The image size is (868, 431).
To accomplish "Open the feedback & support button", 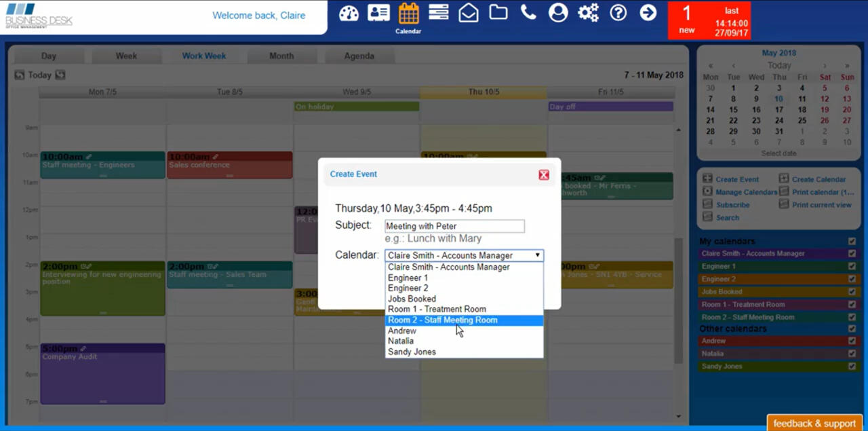I will [814, 424].
